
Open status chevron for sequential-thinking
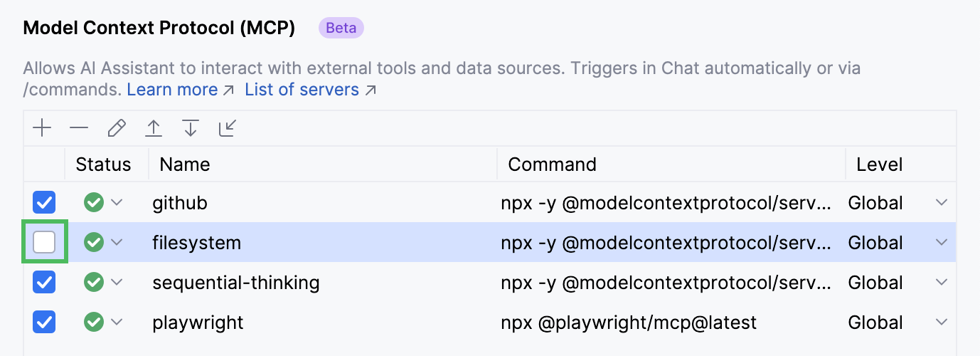(x=117, y=283)
